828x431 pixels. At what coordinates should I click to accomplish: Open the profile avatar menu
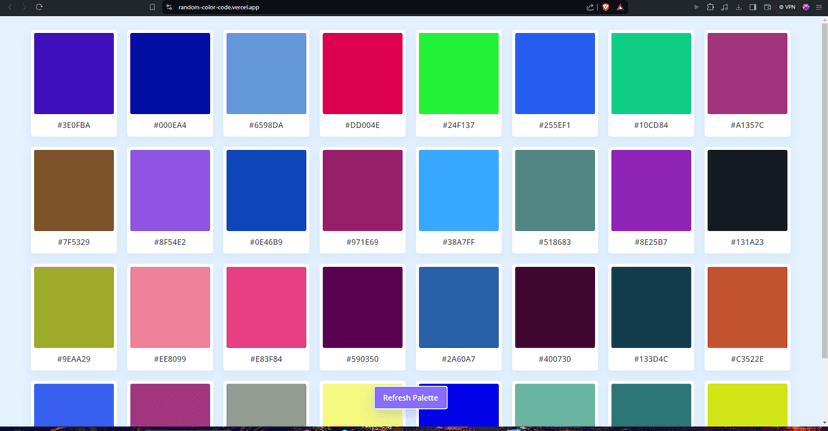coord(806,7)
